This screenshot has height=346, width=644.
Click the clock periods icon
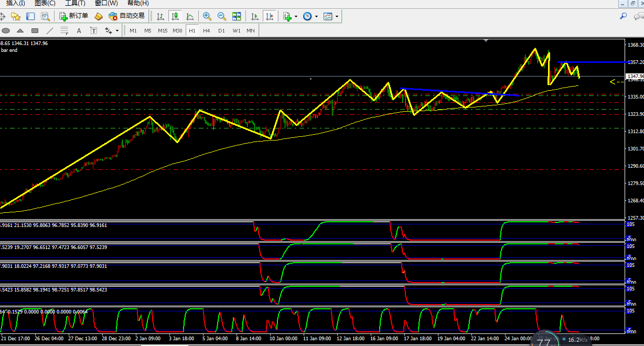(307, 16)
